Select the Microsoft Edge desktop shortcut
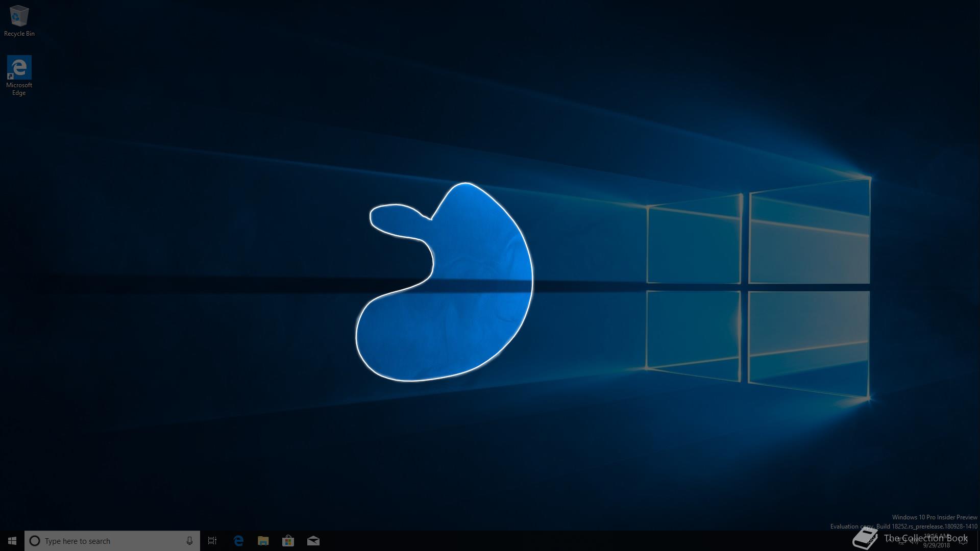 point(19,76)
